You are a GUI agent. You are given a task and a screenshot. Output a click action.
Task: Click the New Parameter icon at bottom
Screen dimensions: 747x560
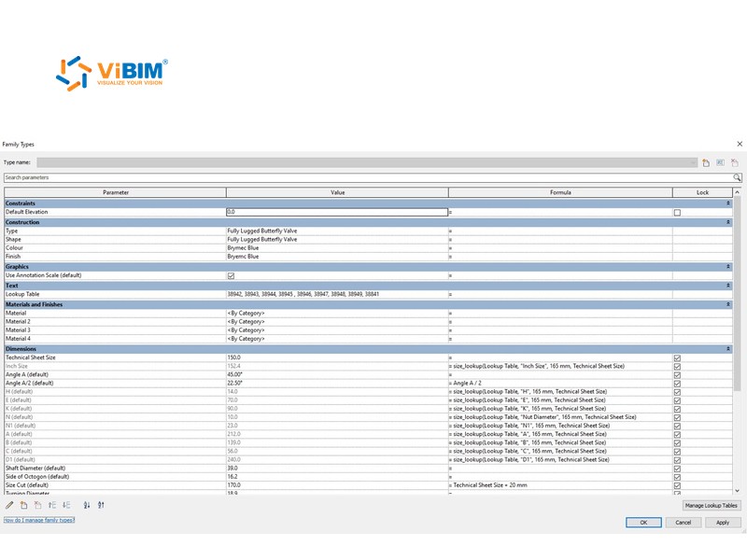tap(24, 505)
